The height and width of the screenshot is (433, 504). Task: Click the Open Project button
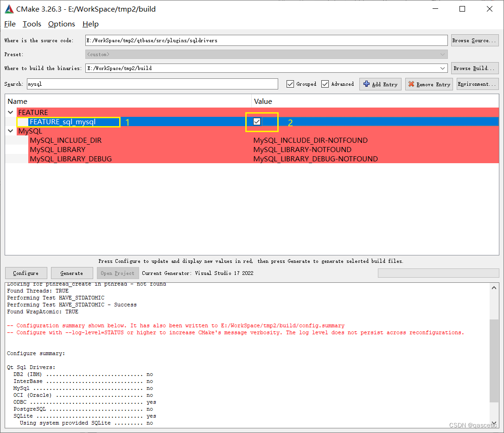118,273
